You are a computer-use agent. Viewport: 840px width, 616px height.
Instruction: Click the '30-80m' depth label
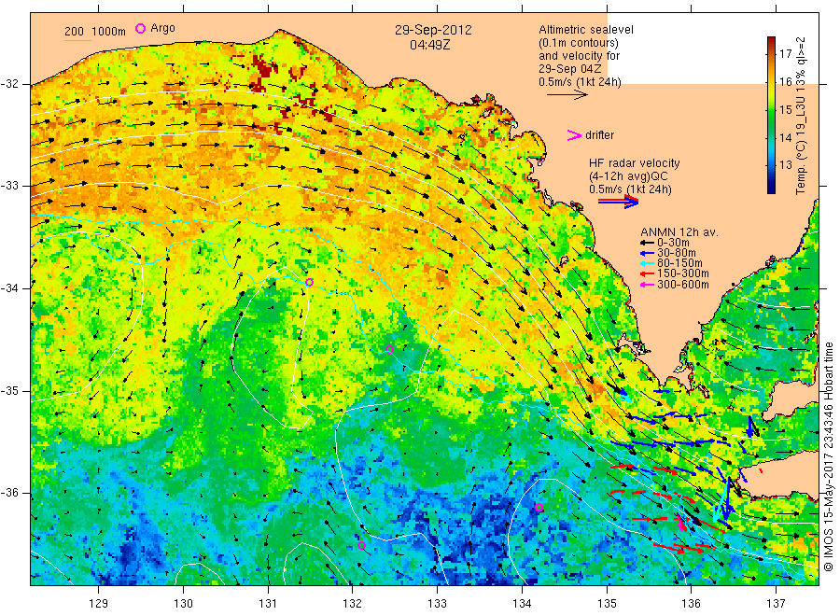pyautogui.click(x=676, y=253)
